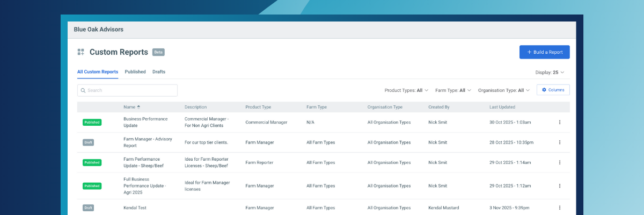
Task: Click into the Search input field
Action: coord(127,90)
